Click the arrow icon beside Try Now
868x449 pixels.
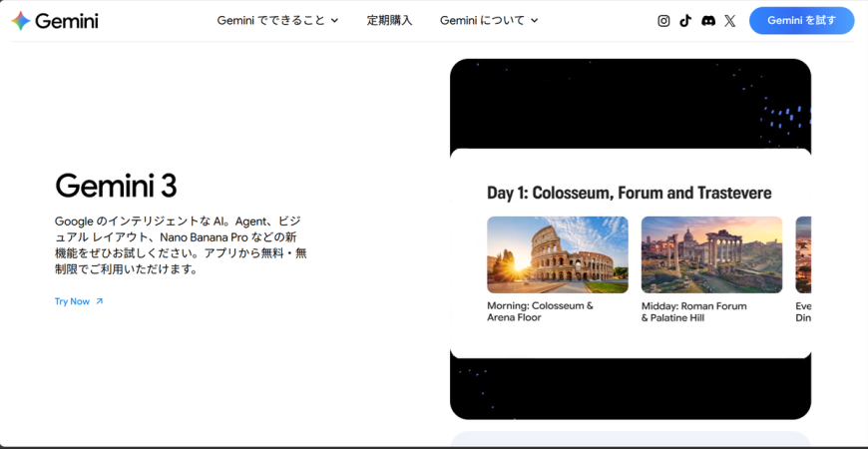point(99,301)
